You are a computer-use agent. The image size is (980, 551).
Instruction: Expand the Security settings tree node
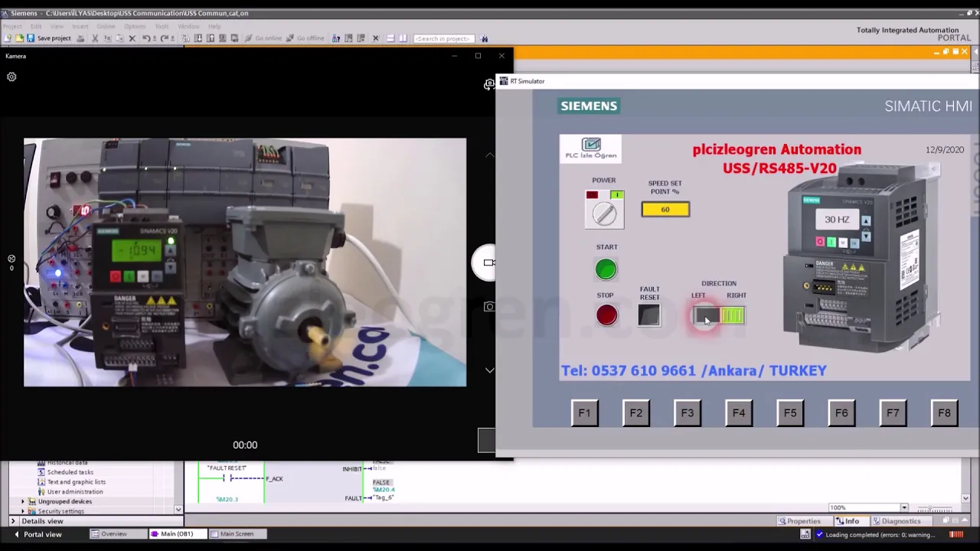[x=23, y=511]
